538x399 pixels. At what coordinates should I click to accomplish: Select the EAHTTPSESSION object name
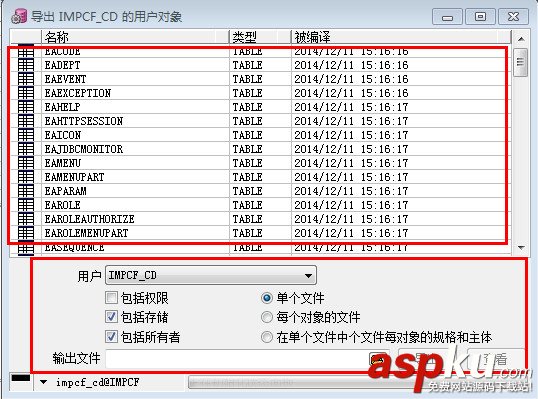point(83,121)
